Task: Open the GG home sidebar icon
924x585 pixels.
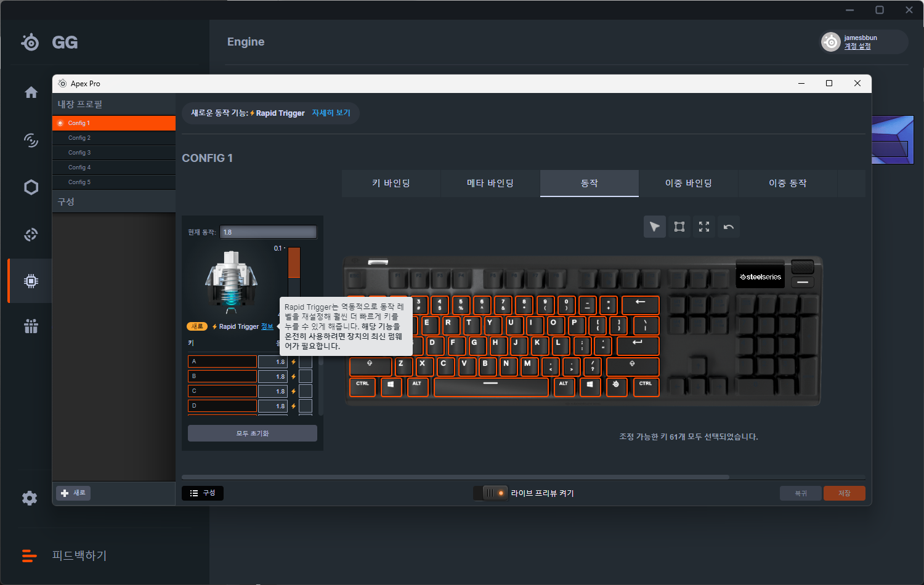Action: click(31, 92)
